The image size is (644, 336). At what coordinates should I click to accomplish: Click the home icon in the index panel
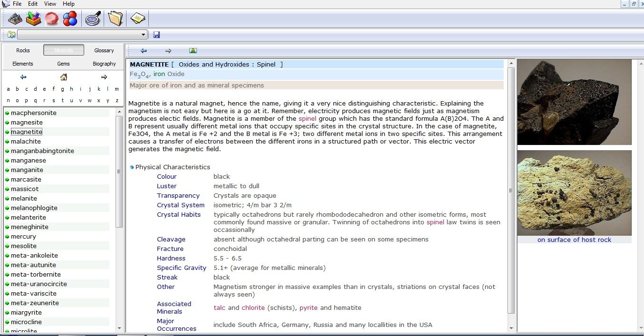(64, 77)
